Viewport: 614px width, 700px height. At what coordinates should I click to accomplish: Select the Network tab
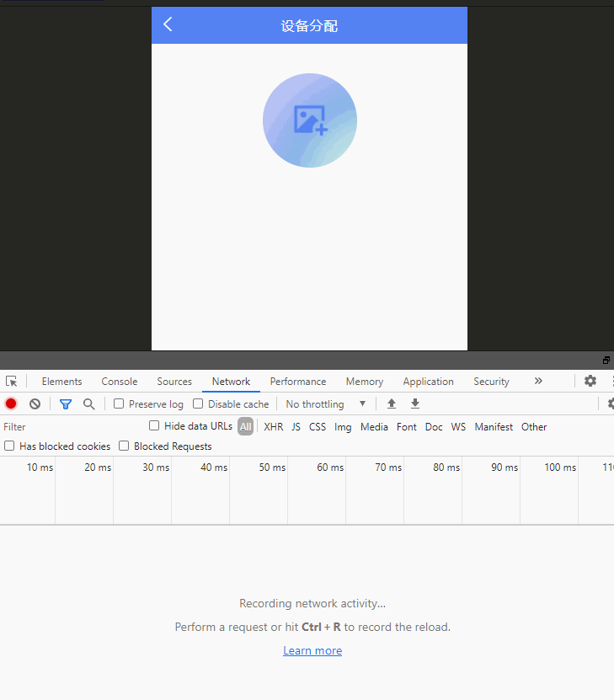point(231,382)
